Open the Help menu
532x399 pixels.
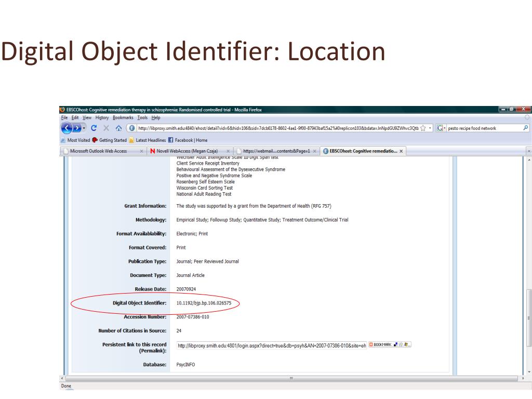tap(156, 118)
